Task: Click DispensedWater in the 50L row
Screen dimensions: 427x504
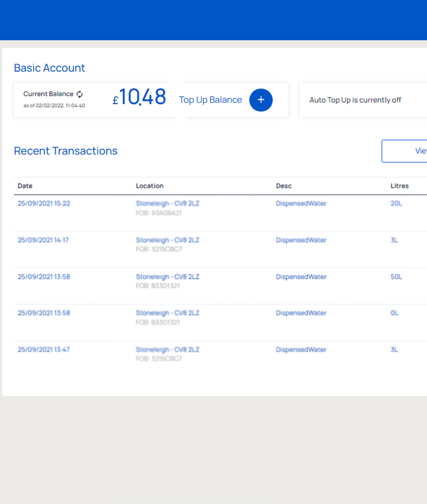Action: click(x=301, y=277)
